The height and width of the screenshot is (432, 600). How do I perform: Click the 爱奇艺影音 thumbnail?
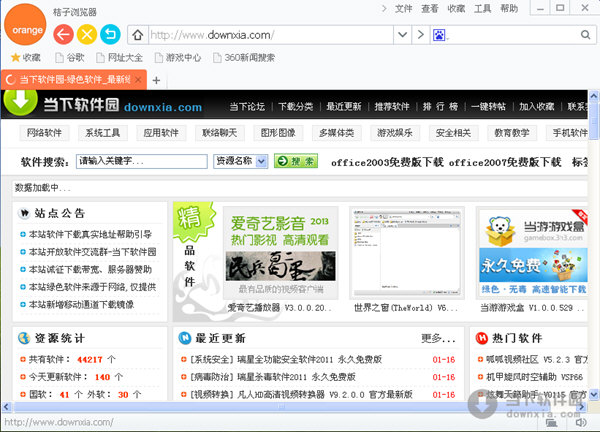280,253
